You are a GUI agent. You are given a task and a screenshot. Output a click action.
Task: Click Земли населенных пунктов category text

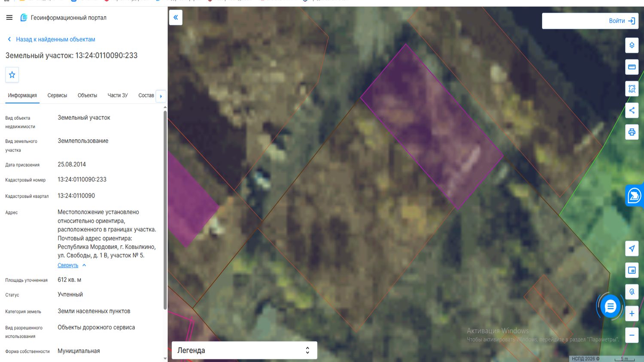click(94, 311)
